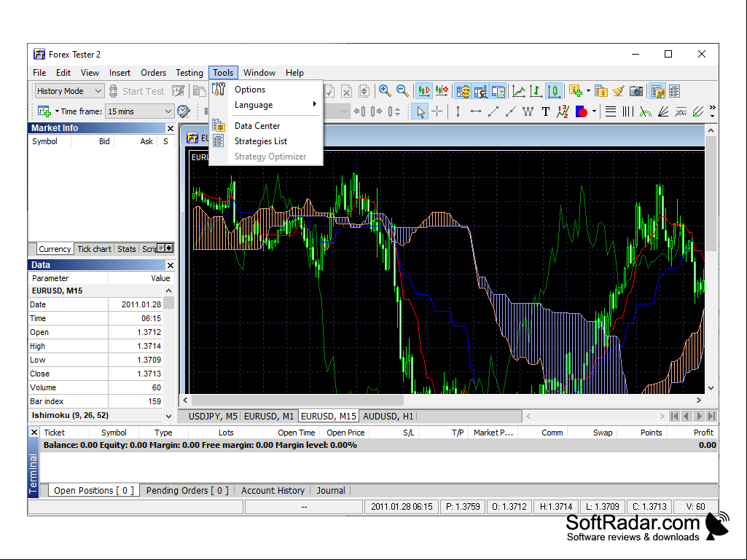
Task: Click the new chart icon with green plus
Action: [x=44, y=111]
